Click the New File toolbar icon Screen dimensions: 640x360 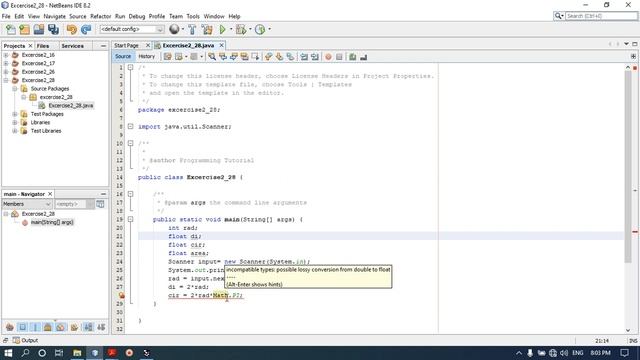tap(11, 29)
